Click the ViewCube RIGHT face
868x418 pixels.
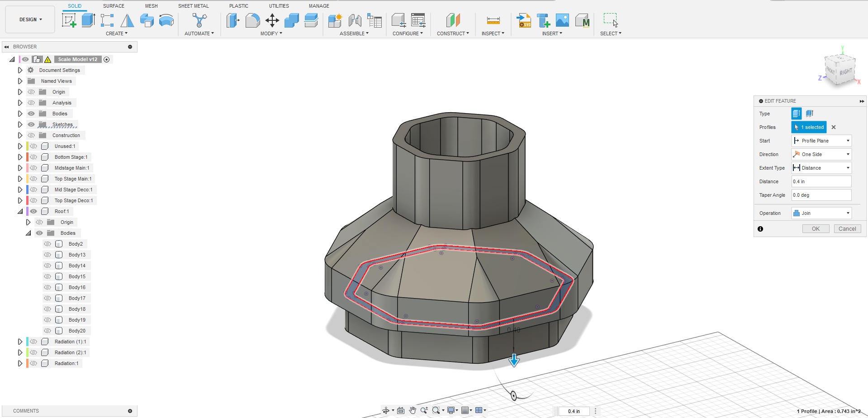pyautogui.click(x=845, y=72)
